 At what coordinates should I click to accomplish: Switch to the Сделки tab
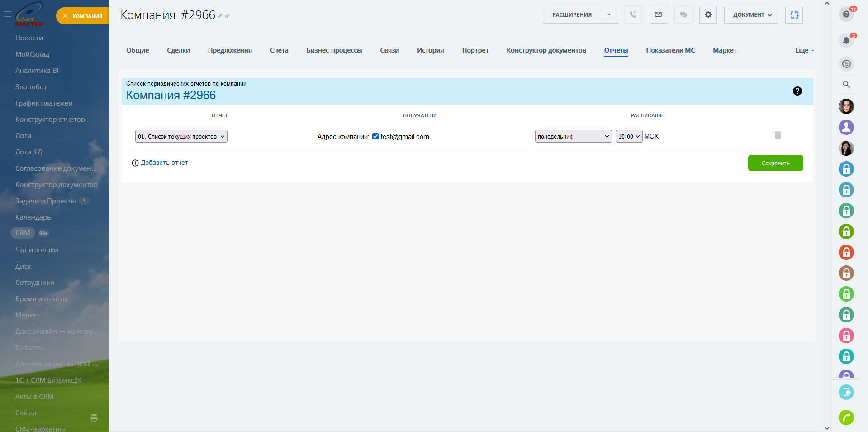[178, 50]
